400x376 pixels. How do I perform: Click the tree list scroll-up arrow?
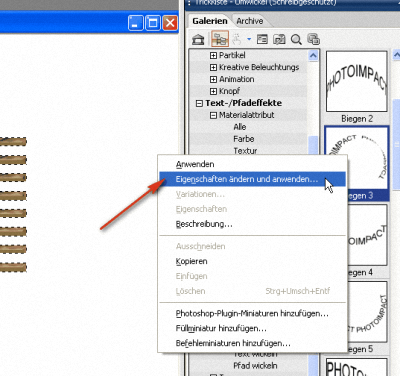pos(313,55)
